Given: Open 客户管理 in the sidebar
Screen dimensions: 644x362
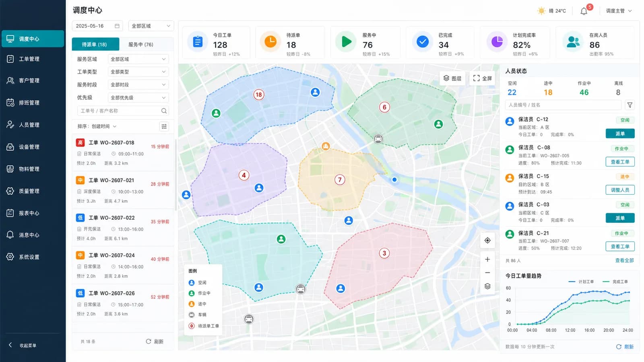Looking at the screenshot, I should click(x=33, y=80).
